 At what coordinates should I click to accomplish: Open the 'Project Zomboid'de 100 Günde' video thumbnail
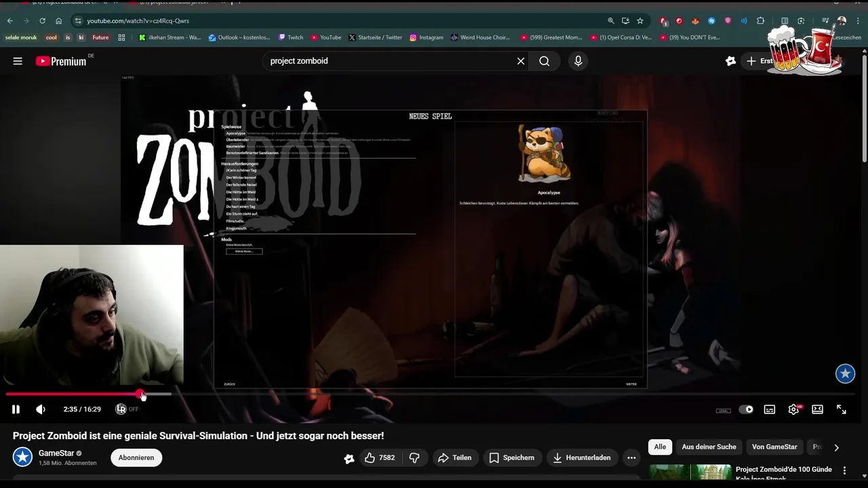tap(690, 472)
